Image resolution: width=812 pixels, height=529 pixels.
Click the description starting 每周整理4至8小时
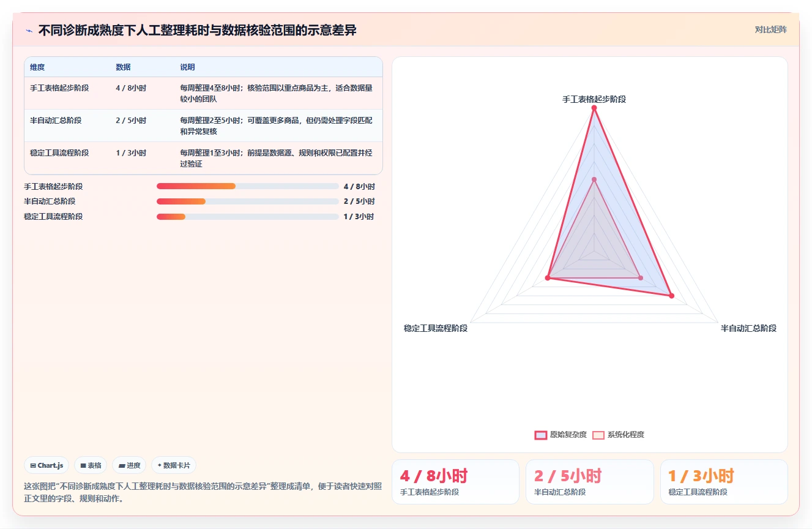pos(276,93)
